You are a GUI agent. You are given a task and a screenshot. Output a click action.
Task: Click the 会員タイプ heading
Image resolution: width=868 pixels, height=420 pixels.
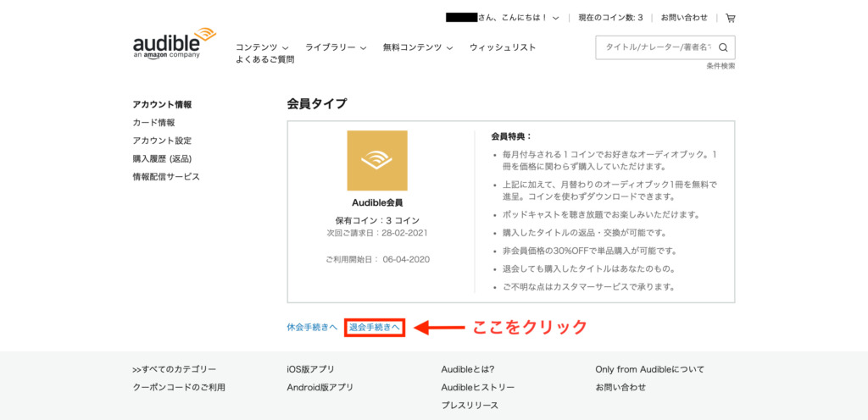pos(317,103)
